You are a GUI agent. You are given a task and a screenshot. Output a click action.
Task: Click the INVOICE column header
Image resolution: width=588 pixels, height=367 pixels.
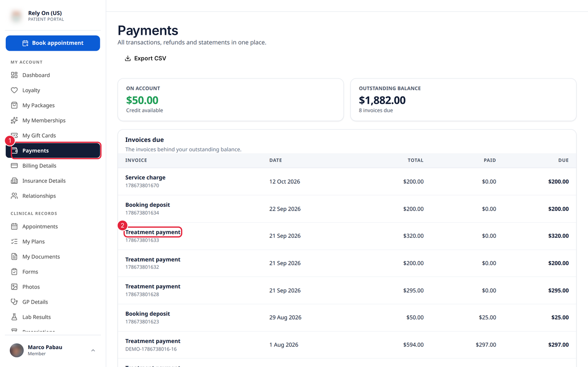136,160
